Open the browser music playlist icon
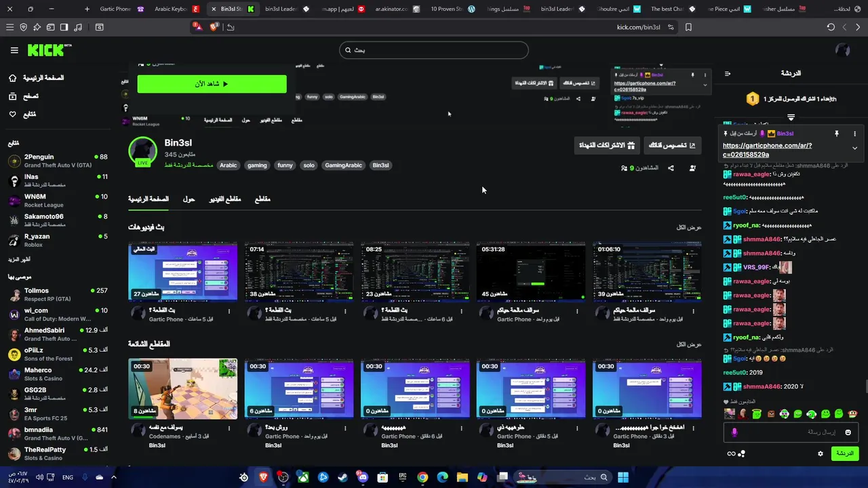868x488 pixels. point(78,27)
